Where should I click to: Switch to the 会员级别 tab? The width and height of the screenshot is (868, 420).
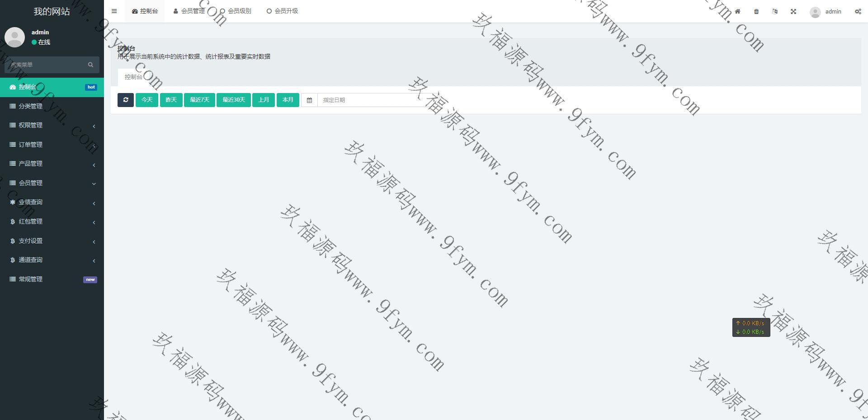pos(236,11)
